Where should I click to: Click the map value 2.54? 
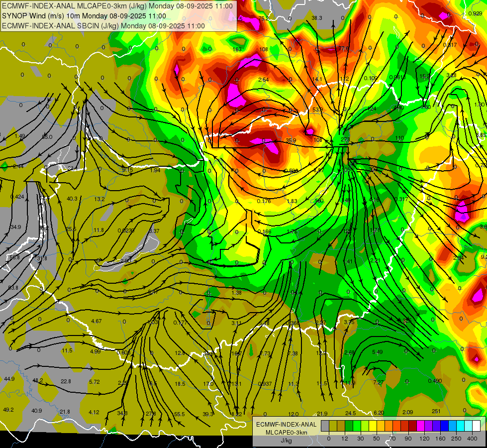click(263, 80)
